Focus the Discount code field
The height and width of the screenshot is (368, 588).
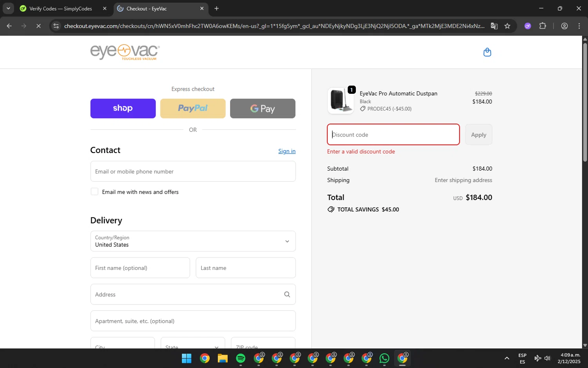[x=393, y=135]
